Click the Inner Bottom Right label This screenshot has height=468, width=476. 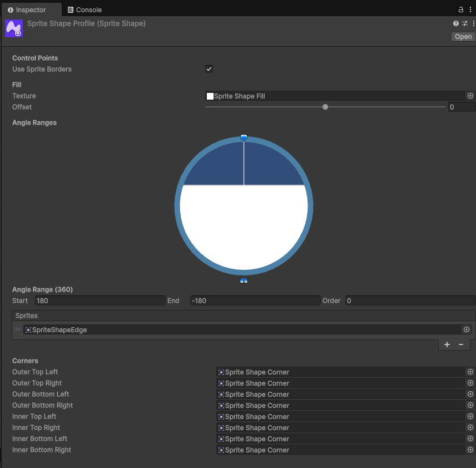[x=42, y=450]
